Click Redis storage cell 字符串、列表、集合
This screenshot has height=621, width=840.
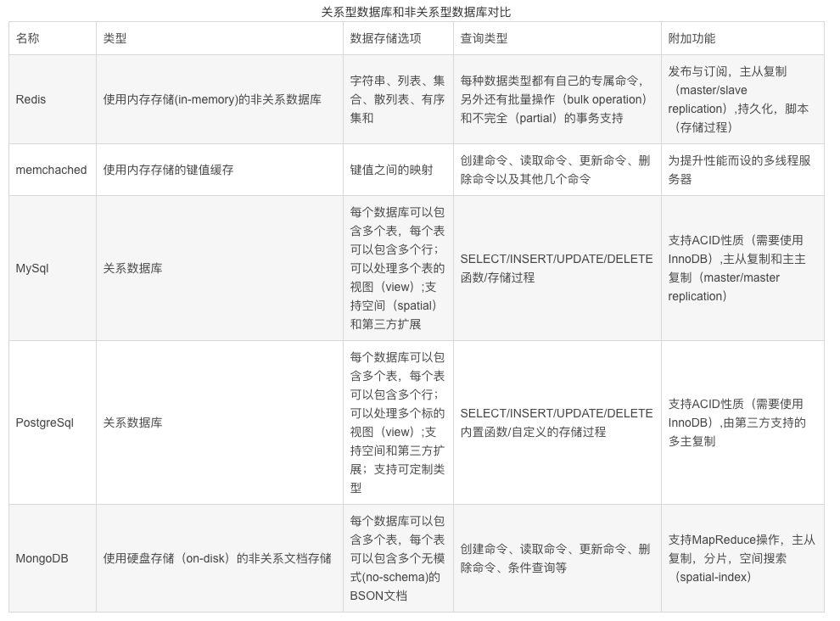[x=398, y=99]
